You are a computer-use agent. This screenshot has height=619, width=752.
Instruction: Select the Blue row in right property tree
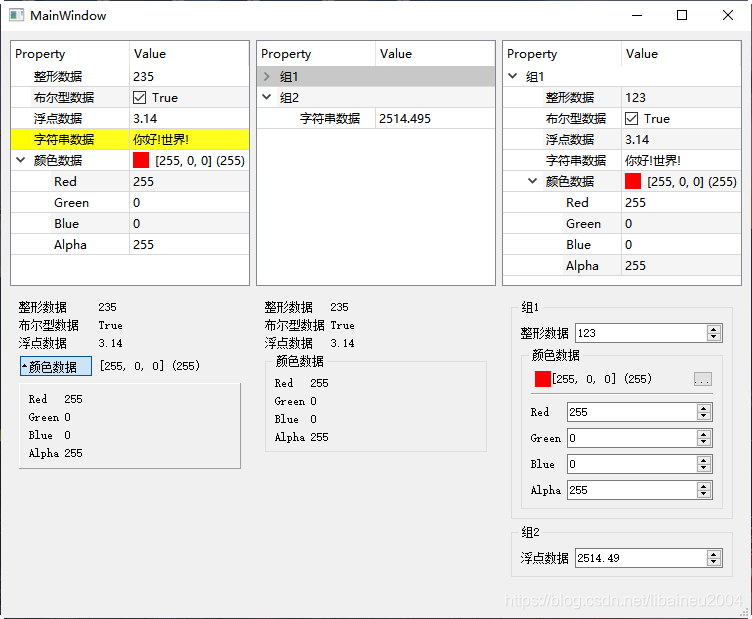(x=622, y=245)
